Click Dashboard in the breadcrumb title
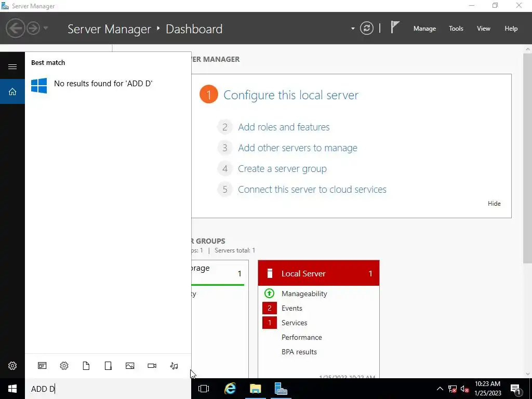This screenshot has width=532, height=399. tap(194, 29)
